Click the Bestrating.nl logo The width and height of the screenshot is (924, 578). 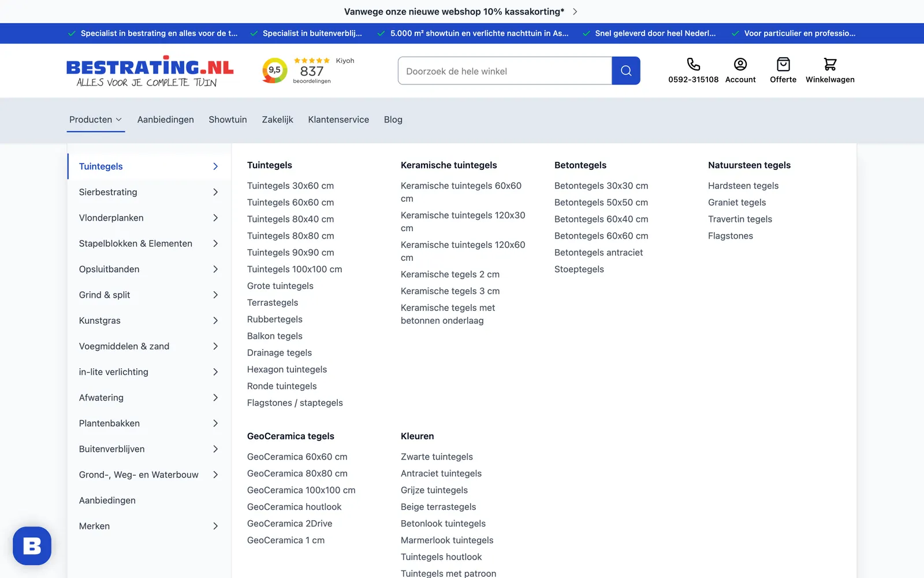click(x=150, y=71)
